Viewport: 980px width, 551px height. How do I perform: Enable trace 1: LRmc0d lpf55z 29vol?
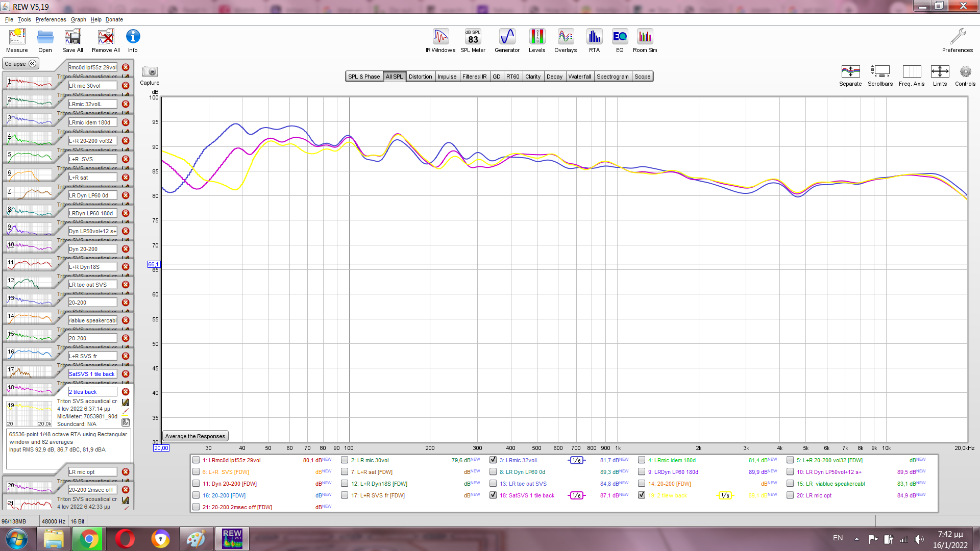pos(196,460)
